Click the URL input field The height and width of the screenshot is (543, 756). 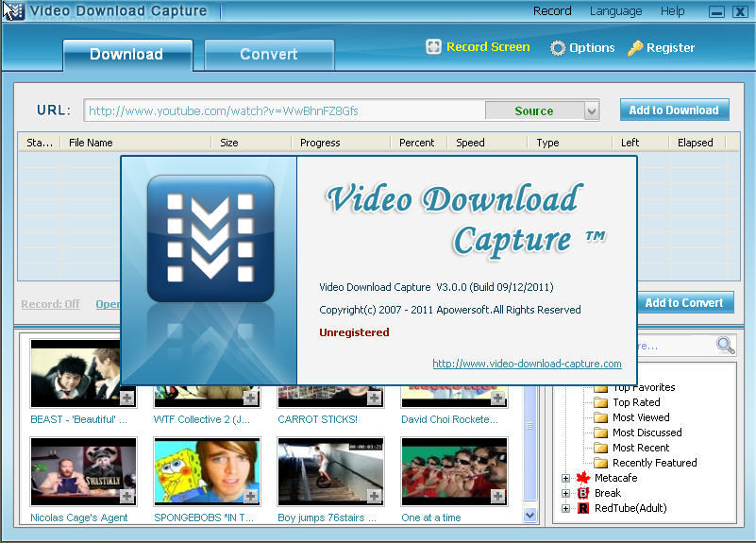[283, 111]
